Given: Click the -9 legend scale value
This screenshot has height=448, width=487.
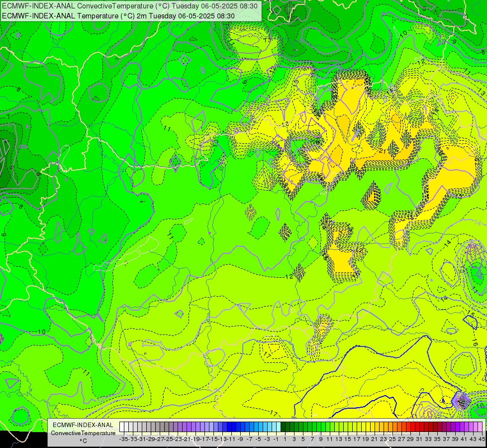Looking at the screenshot, I should (x=240, y=439).
